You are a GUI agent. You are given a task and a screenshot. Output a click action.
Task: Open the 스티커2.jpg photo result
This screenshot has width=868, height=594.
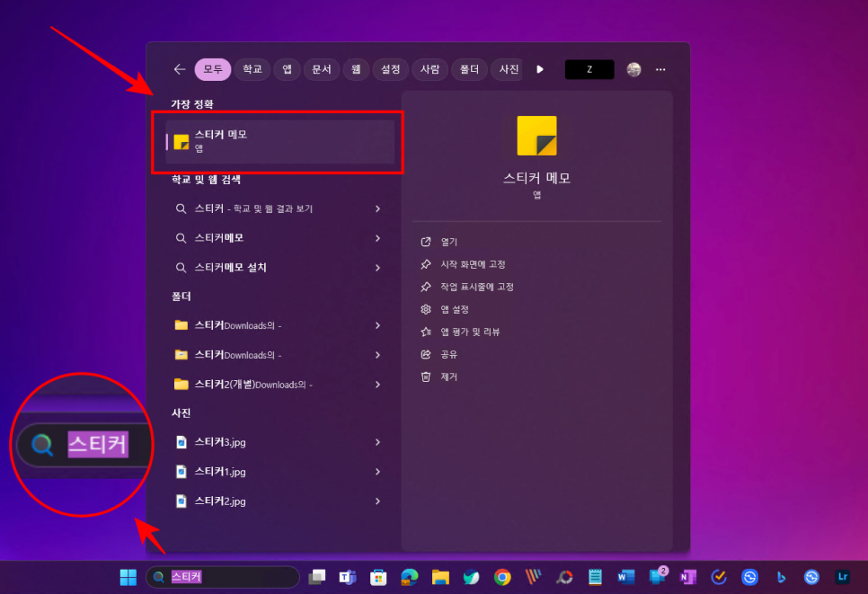pos(279,501)
